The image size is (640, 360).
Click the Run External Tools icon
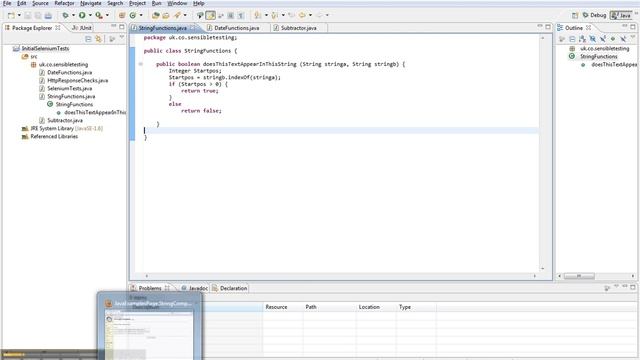pyautogui.click(x=99, y=16)
